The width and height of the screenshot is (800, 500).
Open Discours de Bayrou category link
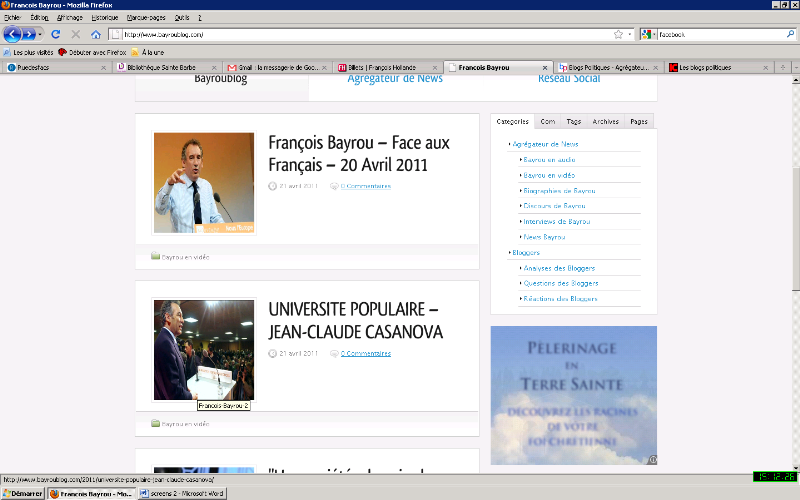(553, 206)
